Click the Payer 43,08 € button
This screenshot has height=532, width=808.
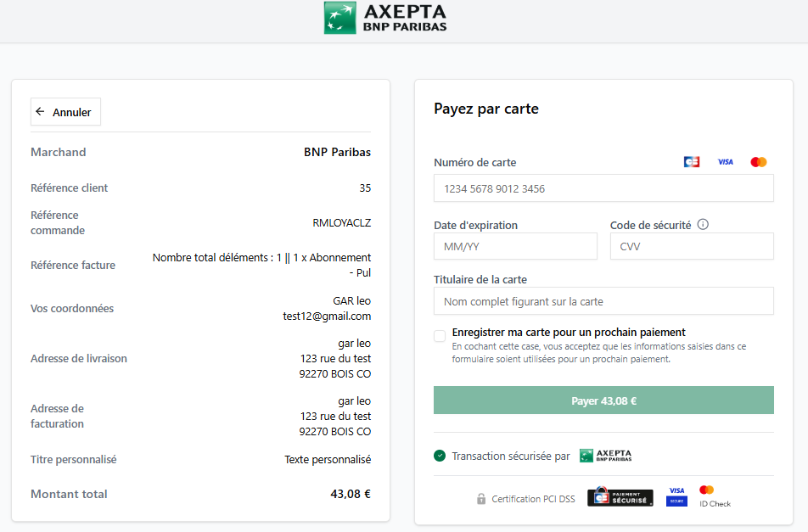click(x=603, y=400)
